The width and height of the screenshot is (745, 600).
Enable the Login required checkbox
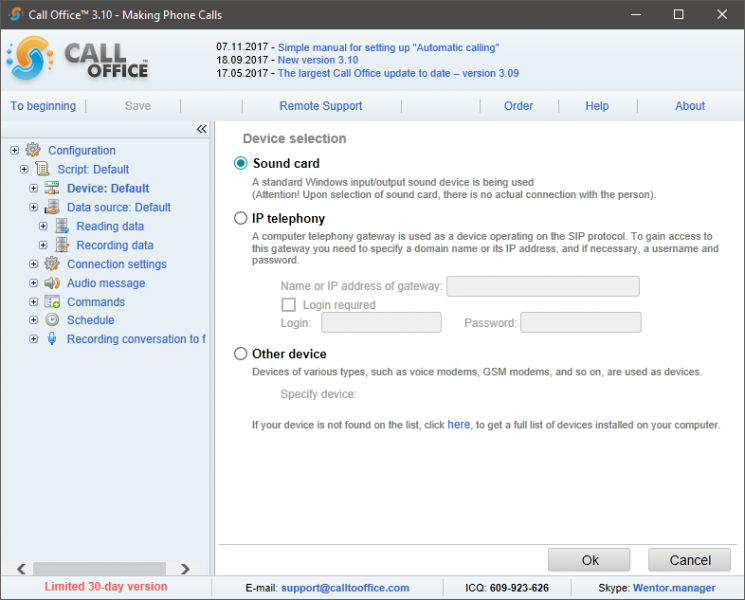point(288,305)
